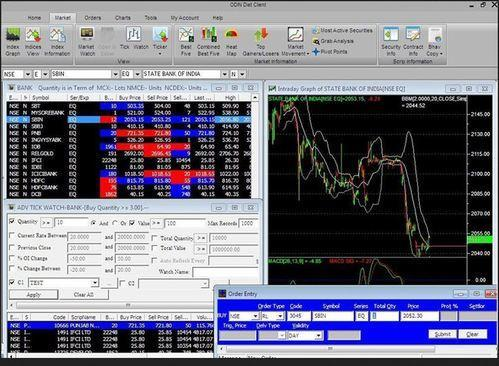Switch to the Orders tab
The height and width of the screenshot is (366, 499).
92,18
